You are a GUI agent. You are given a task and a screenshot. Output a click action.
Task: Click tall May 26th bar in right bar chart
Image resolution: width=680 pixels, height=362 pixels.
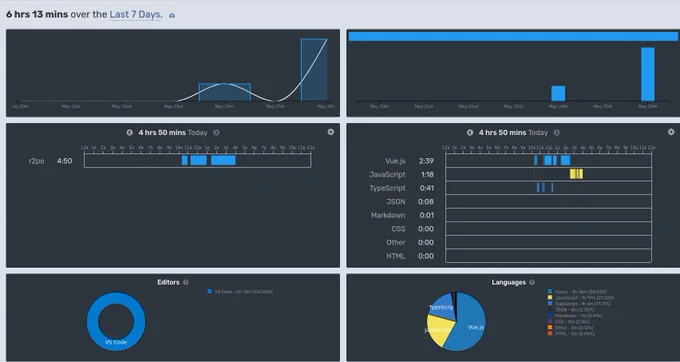tap(647, 74)
